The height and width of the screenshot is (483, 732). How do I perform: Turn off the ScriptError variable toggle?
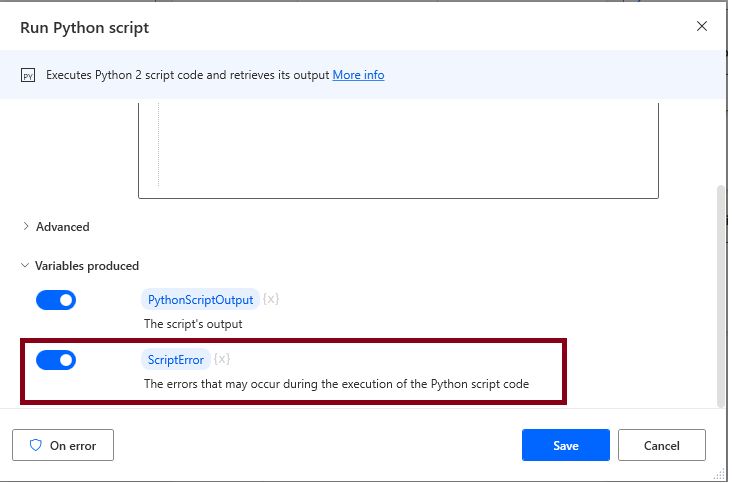(x=56, y=360)
